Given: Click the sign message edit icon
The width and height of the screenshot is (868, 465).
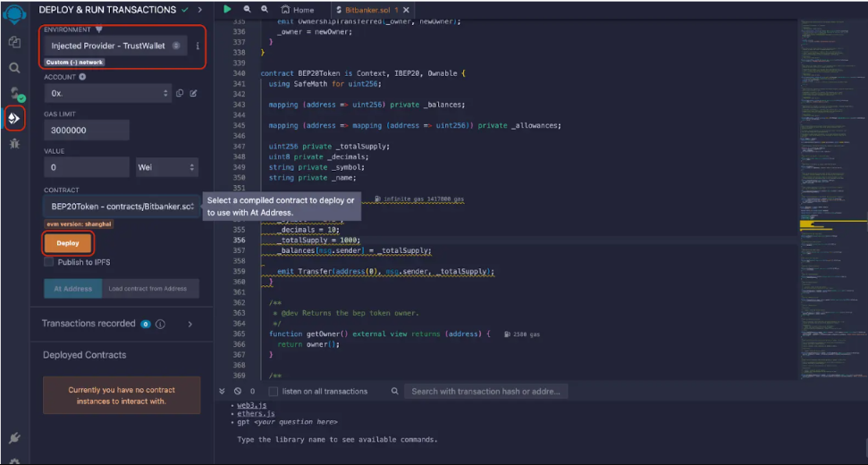Looking at the screenshot, I should 193,94.
